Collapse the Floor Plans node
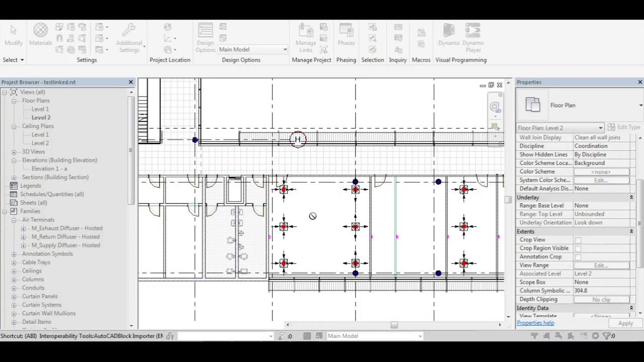Viewport: 644px width, 362px height. pos(14,101)
